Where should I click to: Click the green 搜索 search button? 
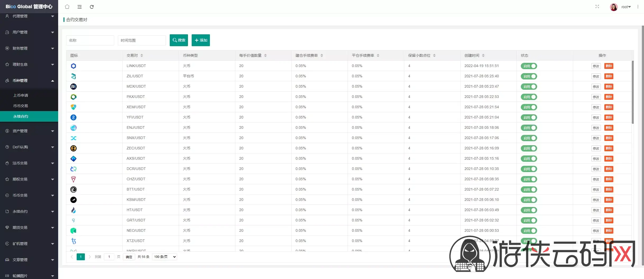tap(179, 40)
